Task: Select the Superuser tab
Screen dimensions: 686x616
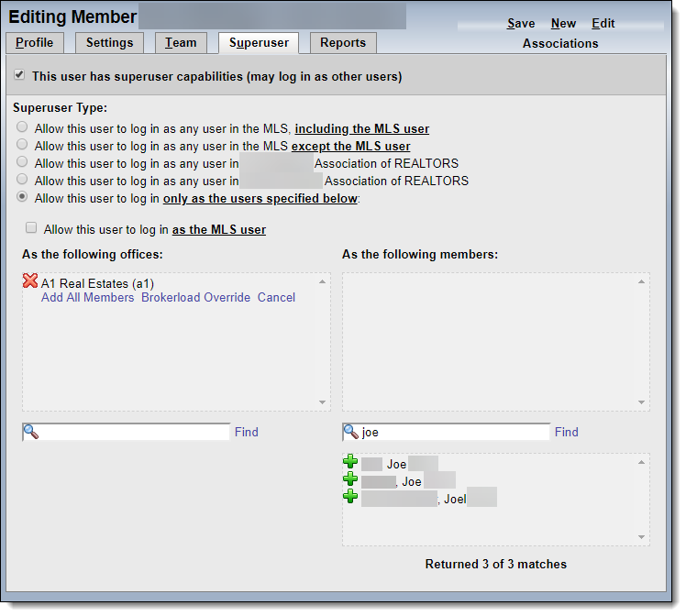Action: tap(259, 43)
